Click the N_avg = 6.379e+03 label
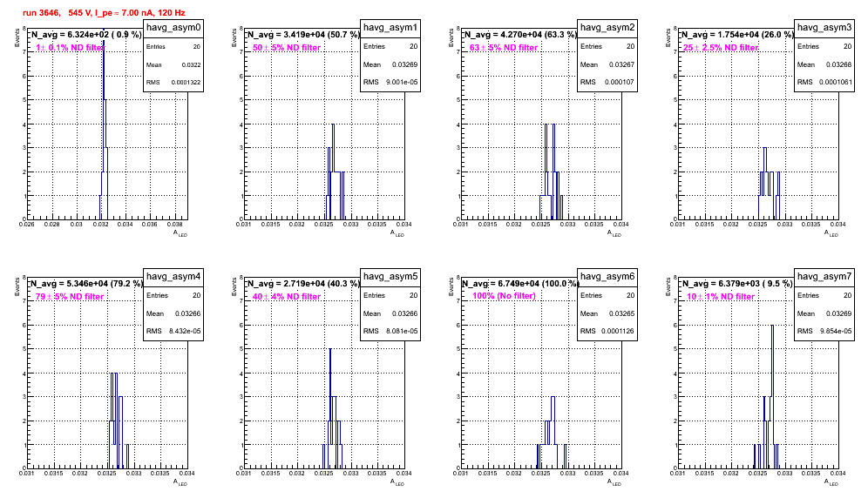The image size is (868, 498). click(x=737, y=284)
